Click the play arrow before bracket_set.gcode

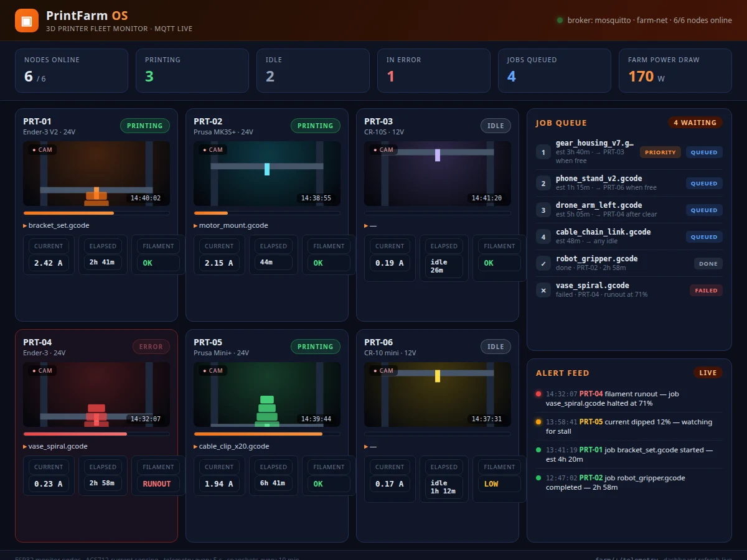click(x=26, y=225)
